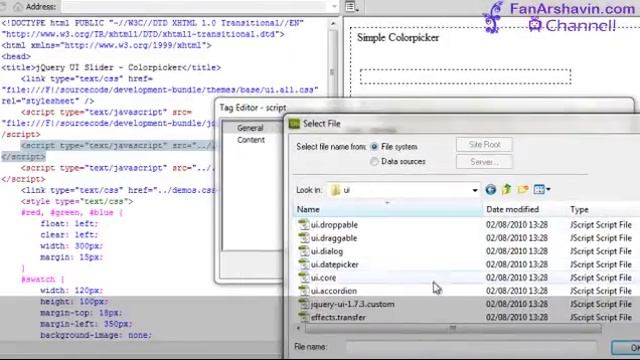Click the horizontal scrollbar in file list
The height and width of the screenshot is (360, 640).
453,328
